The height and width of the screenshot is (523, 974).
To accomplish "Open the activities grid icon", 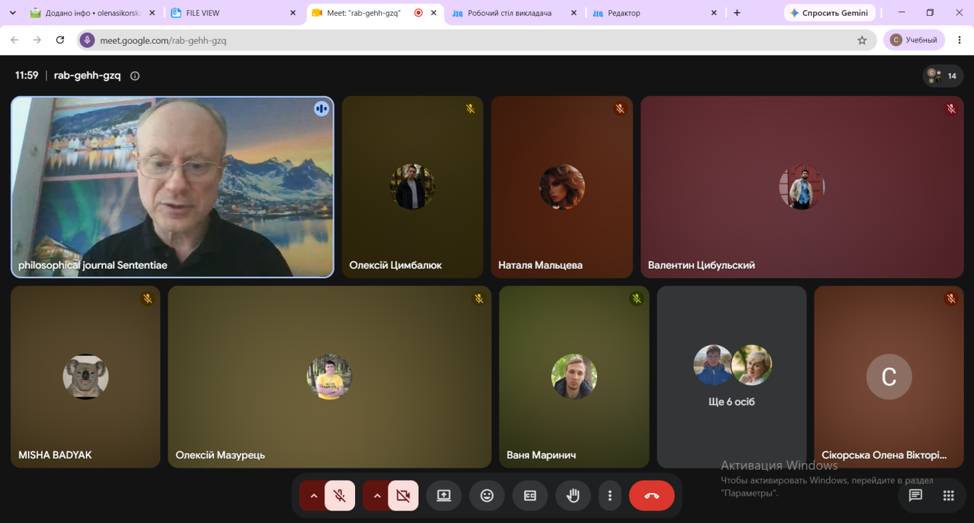I will tap(948, 496).
